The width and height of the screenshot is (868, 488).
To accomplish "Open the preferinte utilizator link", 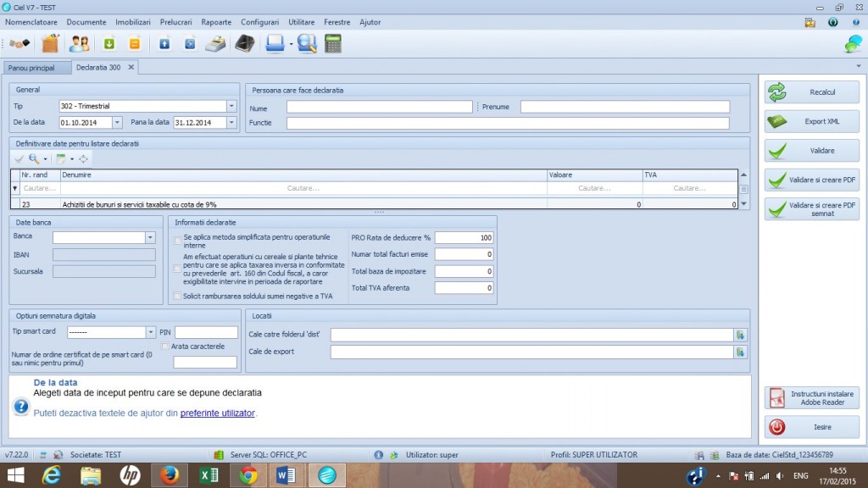I will pyautogui.click(x=218, y=413).
